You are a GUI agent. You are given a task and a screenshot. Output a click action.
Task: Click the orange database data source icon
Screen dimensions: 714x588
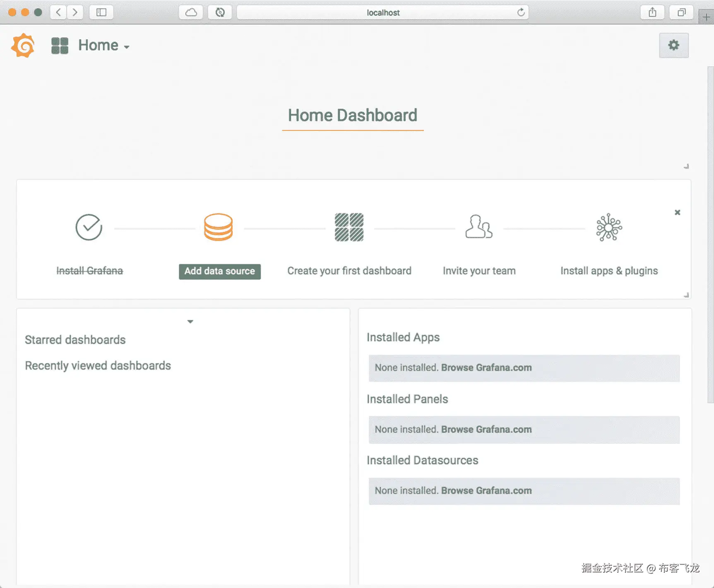pos(218,227)
